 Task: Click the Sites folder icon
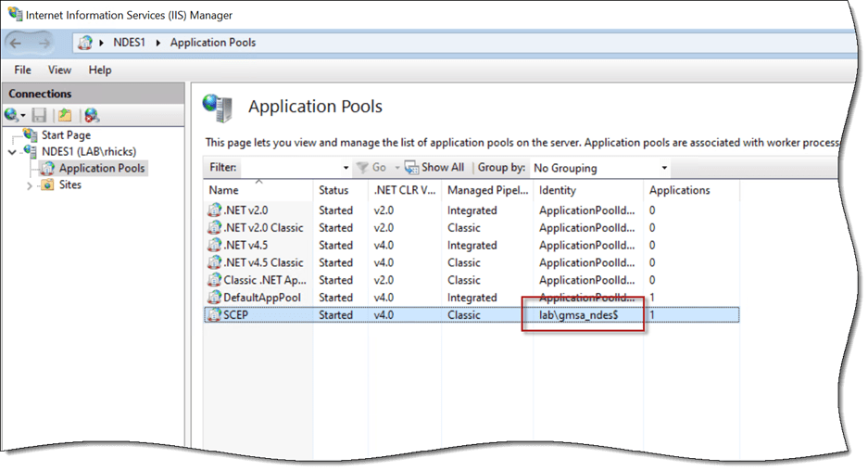[47, 185]
